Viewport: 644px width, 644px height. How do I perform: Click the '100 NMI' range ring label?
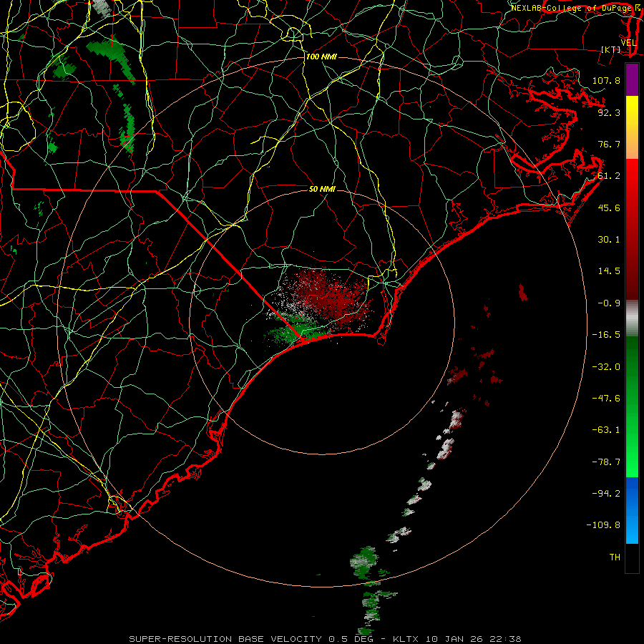321,57
